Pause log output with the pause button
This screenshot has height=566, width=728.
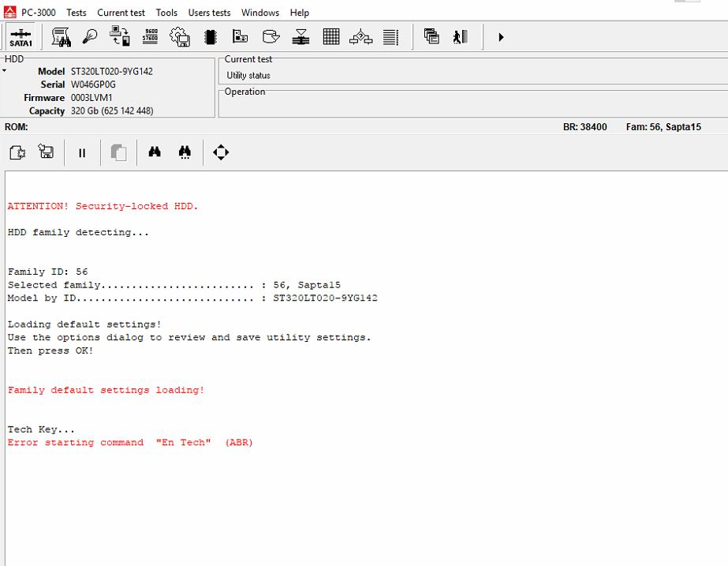click(82, 153)
